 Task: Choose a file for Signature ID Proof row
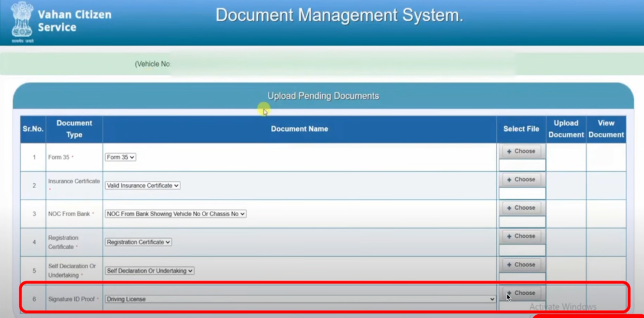click(x=521, y=293)
